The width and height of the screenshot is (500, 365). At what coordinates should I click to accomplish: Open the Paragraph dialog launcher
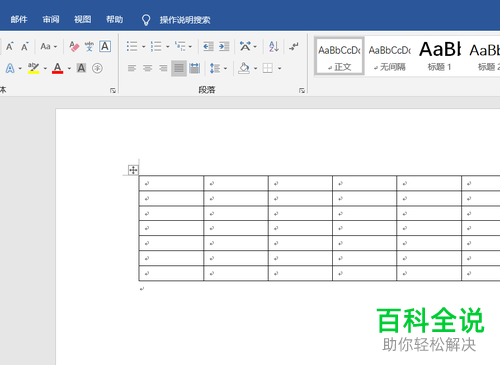tap(302, 90)
